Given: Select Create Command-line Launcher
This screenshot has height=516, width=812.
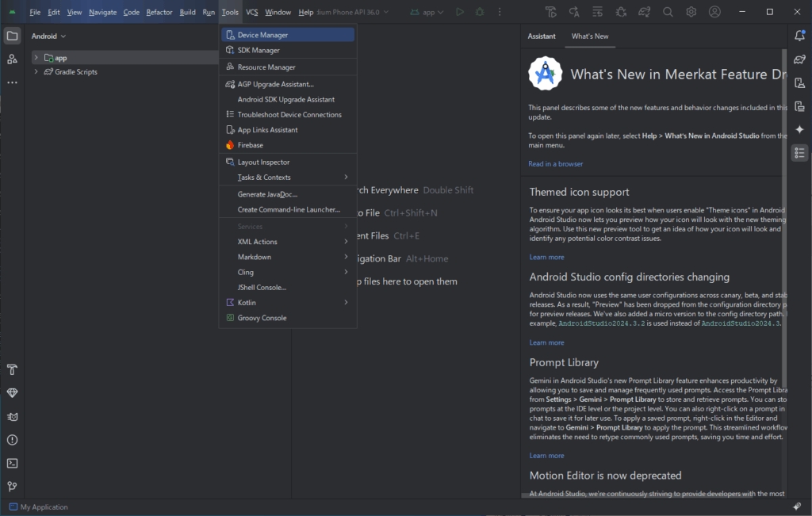Looking at the screenshot, I should pyautogui.click(x=288, y=209).
